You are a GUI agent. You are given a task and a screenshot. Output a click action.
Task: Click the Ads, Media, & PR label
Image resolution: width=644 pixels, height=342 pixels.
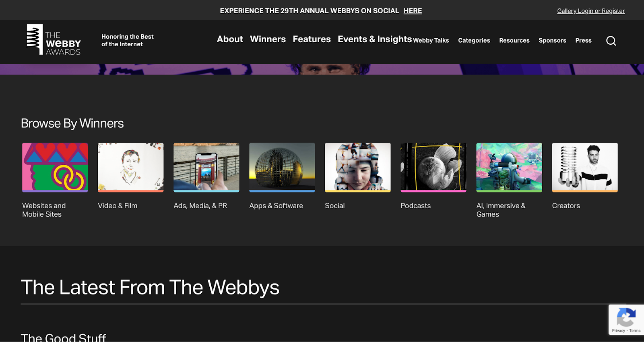(x=200, y=205)
